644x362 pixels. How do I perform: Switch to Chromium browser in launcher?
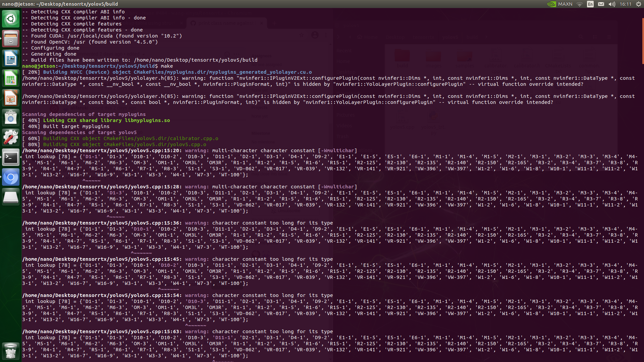click(x=11, y=177)
